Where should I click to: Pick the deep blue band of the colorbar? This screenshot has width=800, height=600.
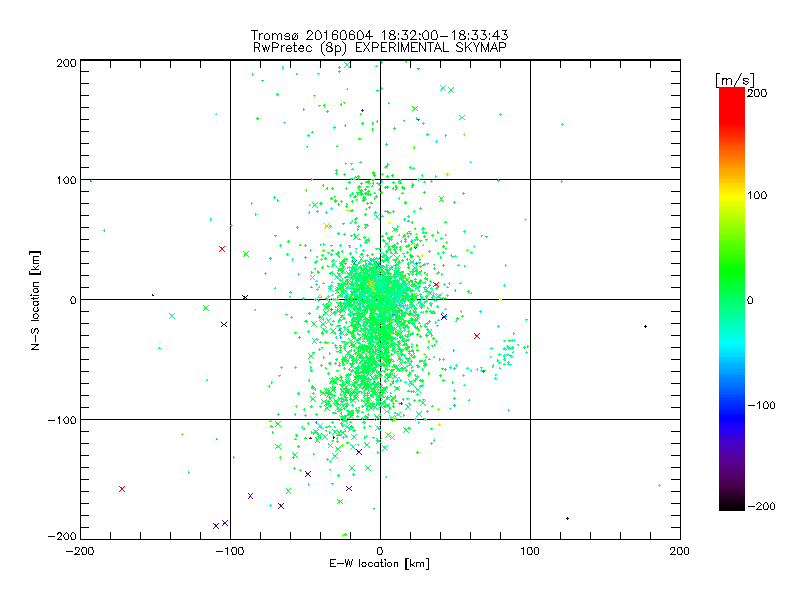coord(732,416)
